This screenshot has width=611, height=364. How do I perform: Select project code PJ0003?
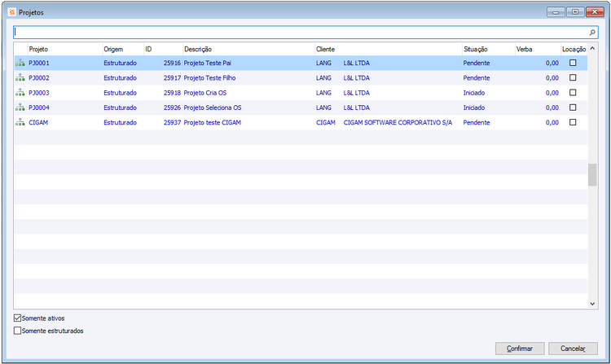click(x=39, y=93)
